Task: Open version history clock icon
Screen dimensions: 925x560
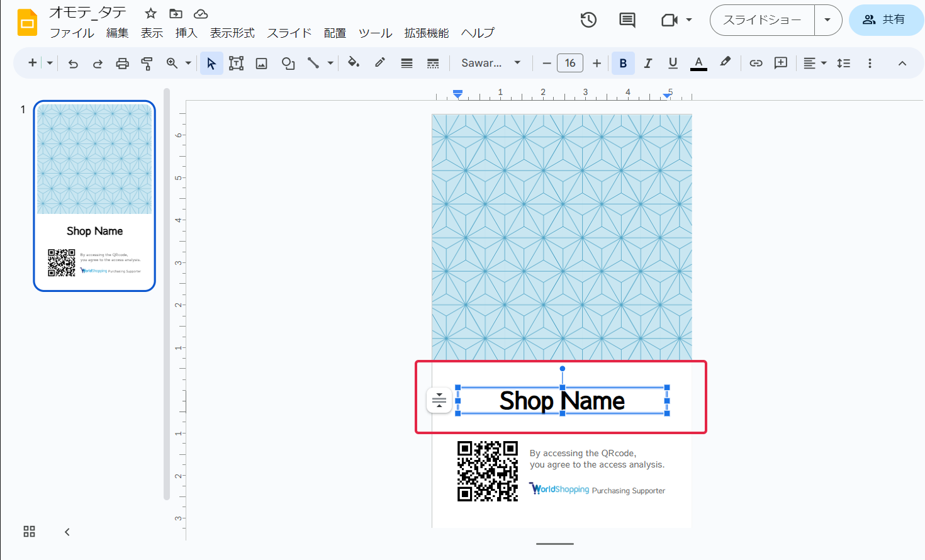Action: [x=588, y=20]
